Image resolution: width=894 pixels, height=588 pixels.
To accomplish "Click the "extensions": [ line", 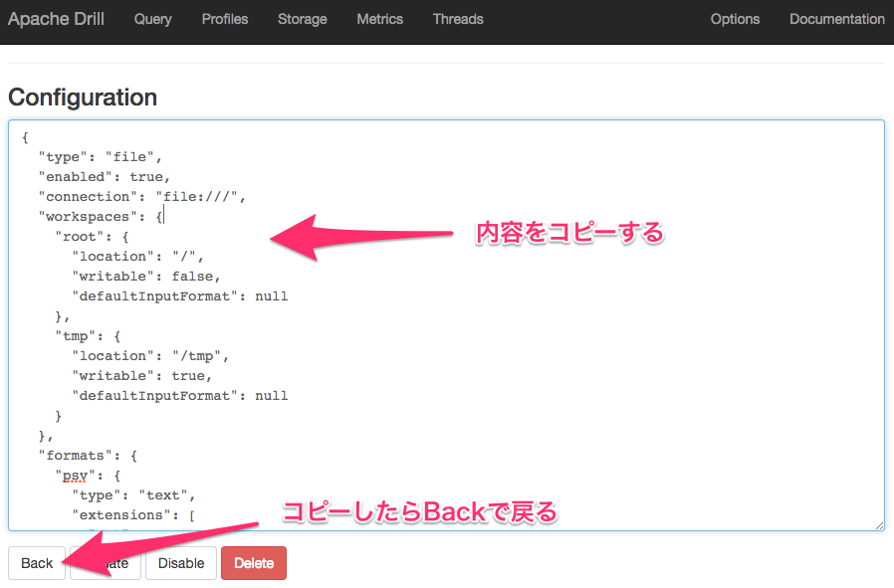I will [x=133, y=515].
